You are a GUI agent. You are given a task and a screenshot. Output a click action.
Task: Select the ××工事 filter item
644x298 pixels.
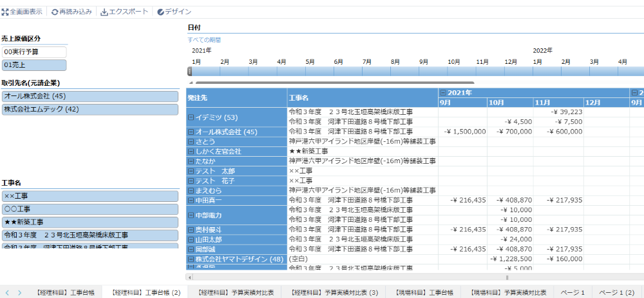(90, 196)
